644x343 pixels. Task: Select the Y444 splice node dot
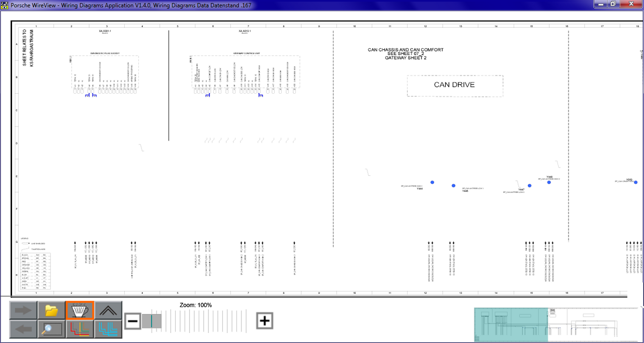(432, 182)
